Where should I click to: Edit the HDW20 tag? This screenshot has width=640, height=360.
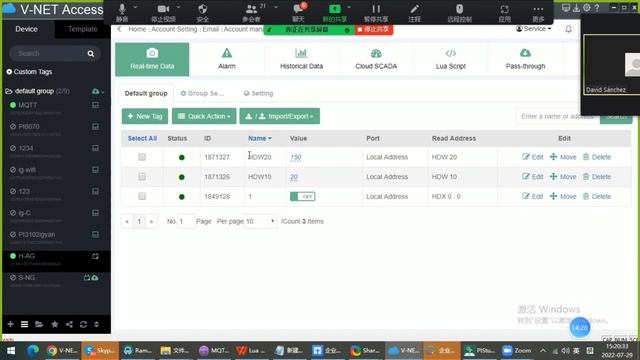click(533, 157)
